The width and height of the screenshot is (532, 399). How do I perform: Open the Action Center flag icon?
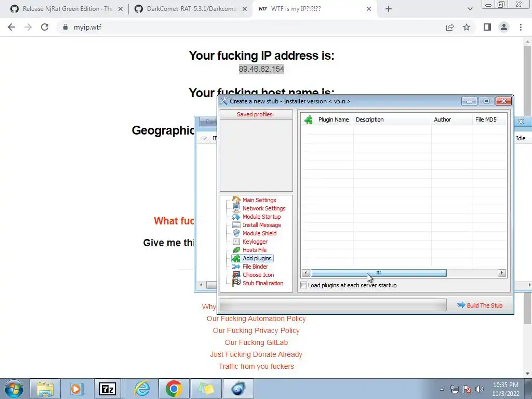(x=467, y=389)
